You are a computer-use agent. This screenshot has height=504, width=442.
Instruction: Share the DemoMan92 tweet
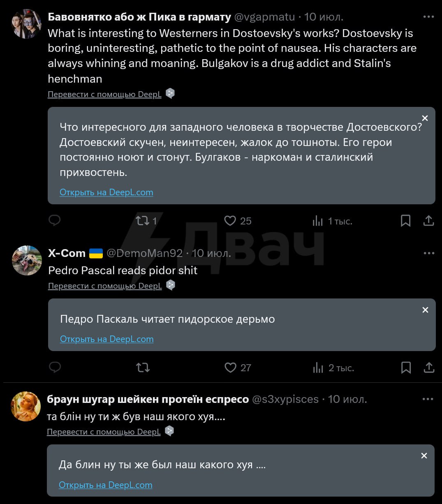click(429, 368)
